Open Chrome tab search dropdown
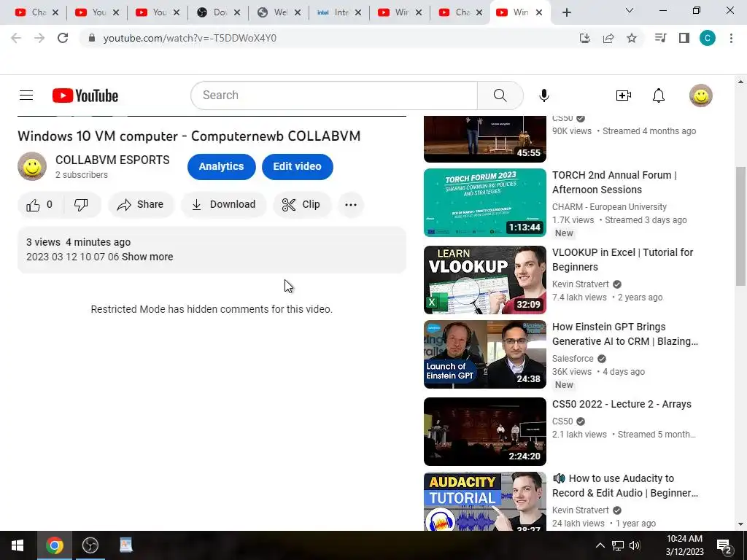 630,10
